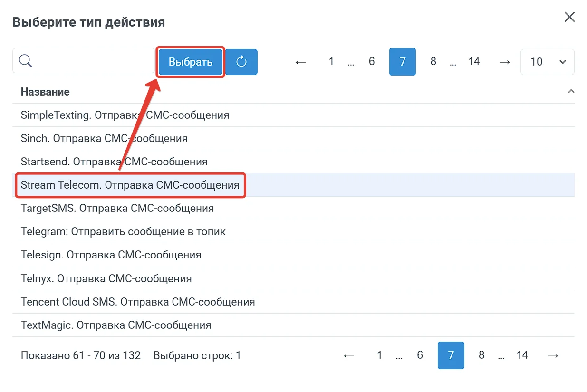Open page 6 in top pagination
587x392 pixels.
372,62
